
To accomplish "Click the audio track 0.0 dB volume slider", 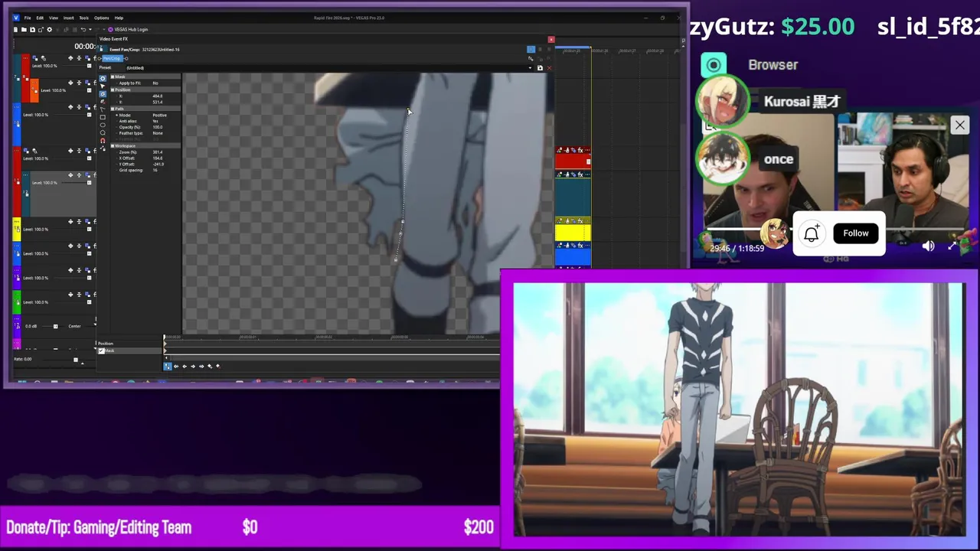I will (55, 327).
